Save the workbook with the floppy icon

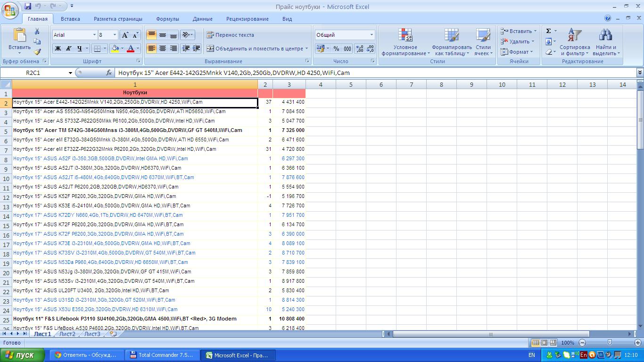click(x=28, y=6)
